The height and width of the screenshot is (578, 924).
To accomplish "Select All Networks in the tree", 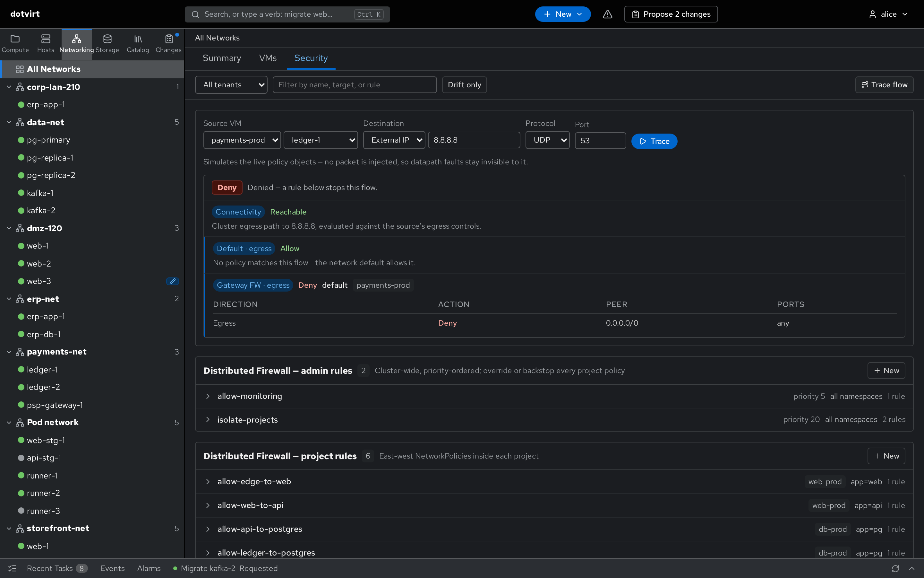I will click(92, 69).
